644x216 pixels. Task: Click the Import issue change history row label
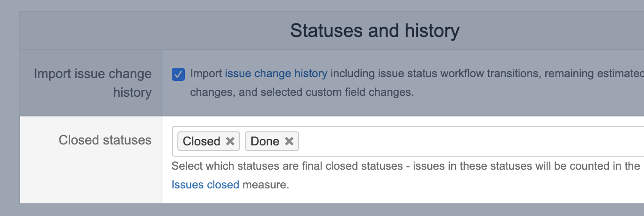pyautogui.click(x=93, y=74)
